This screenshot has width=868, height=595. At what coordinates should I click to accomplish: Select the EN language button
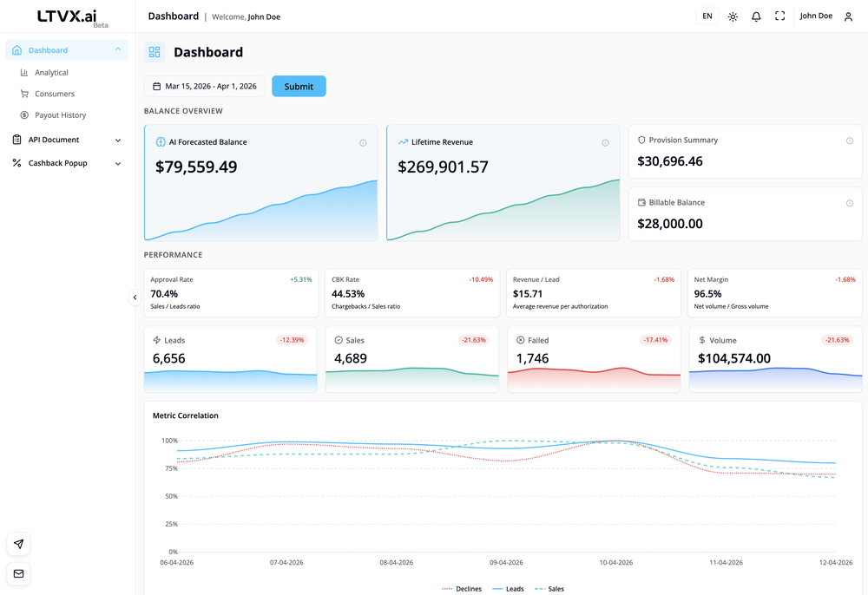coord(707,16)
